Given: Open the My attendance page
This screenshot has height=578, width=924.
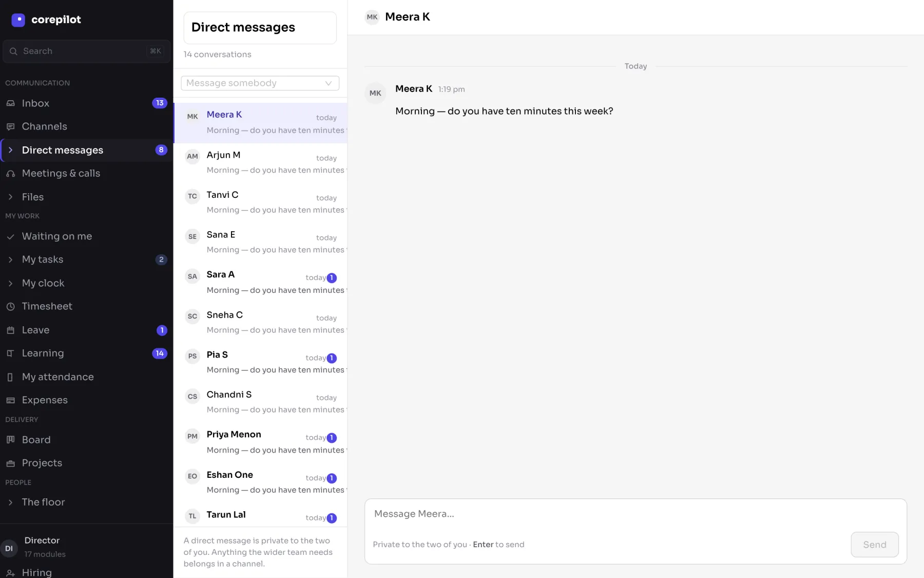Looking at the screenshot, I should tap(86, 377).
